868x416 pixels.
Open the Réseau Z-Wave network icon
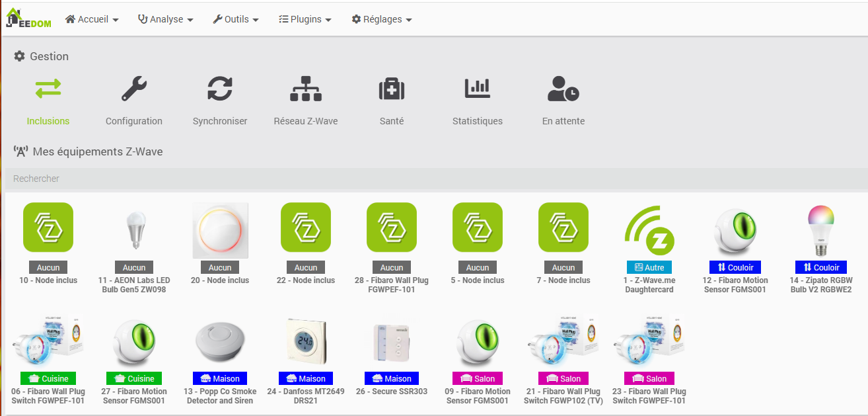pyautogui.click(x=306, y=88)
